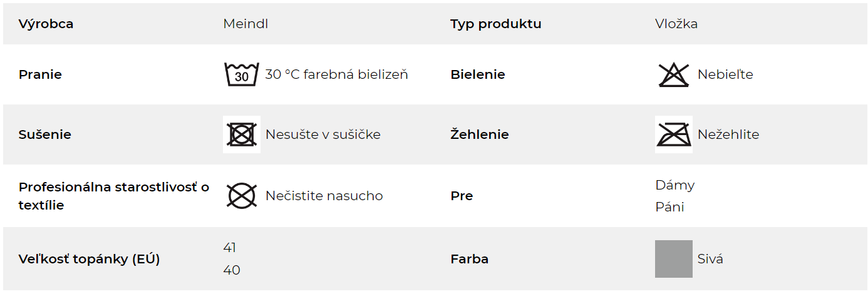This screenshot has height=294, width=868.
Task: Click the 'Profesionálna starostlivosť o textílie' label
Action: tap(114, 196)
